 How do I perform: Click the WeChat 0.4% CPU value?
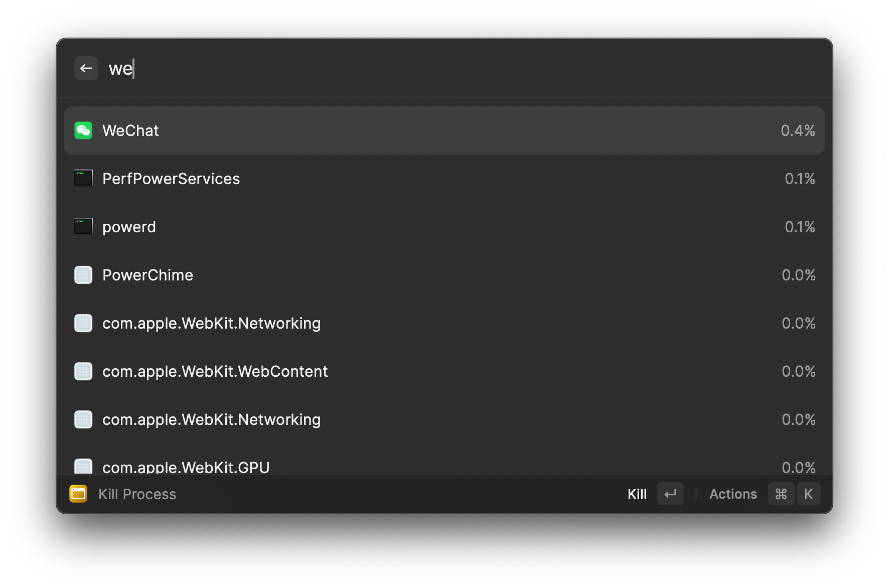[798, 130]
